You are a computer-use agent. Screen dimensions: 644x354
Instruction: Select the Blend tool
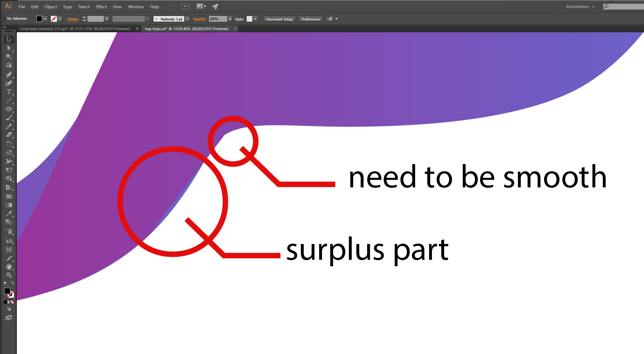click(x=9, y=222)
